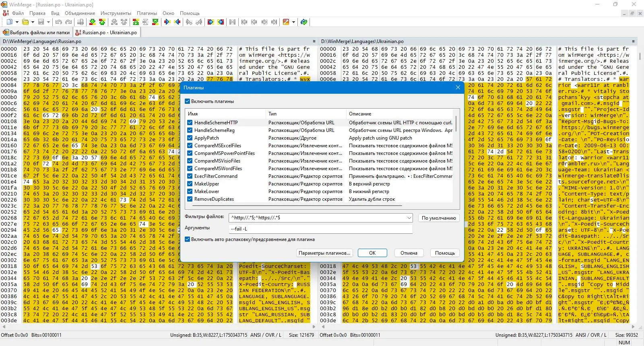Open the 'Плагины' menu in the menu bar
644x346 pixels.
coord(147,13)
